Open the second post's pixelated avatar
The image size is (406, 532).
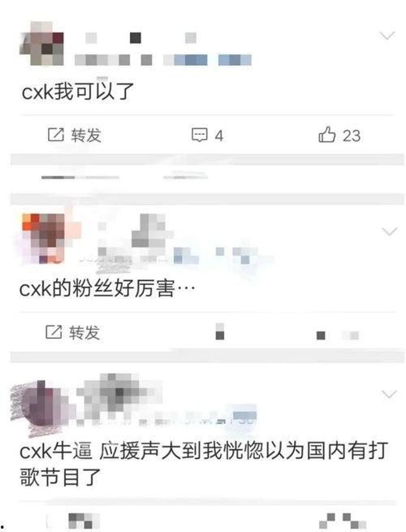tap(42, 239)
